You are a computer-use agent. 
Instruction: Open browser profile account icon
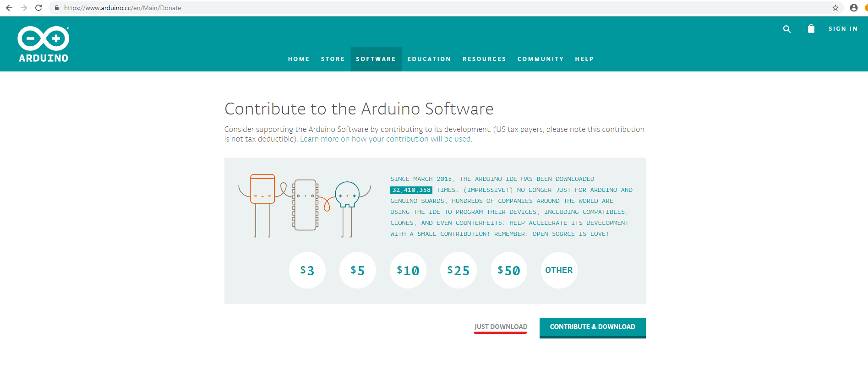854,8
